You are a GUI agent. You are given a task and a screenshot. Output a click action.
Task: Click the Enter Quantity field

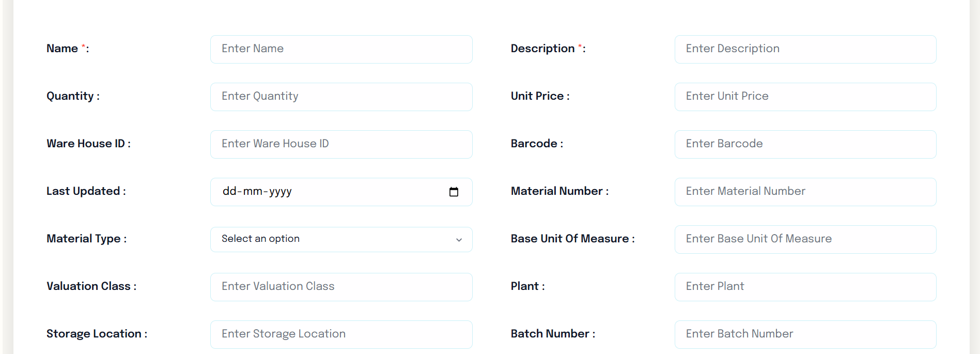(x=341, y=97)
